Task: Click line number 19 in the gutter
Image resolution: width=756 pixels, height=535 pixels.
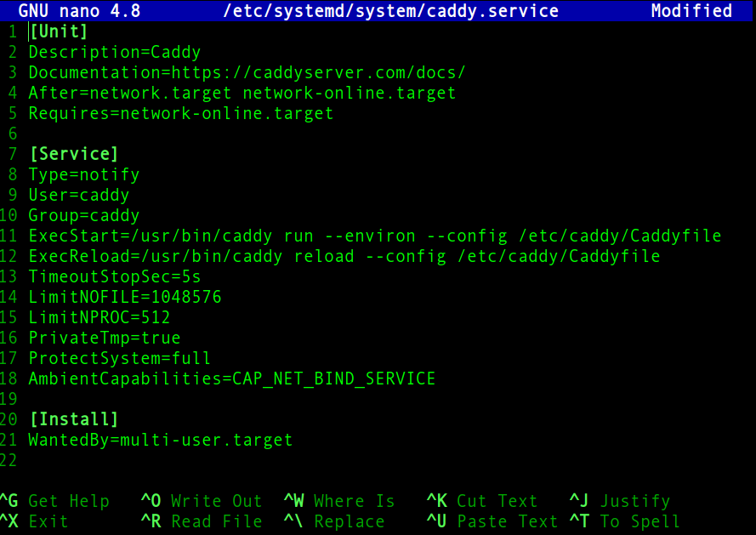Action: click(x=9, y=399)
